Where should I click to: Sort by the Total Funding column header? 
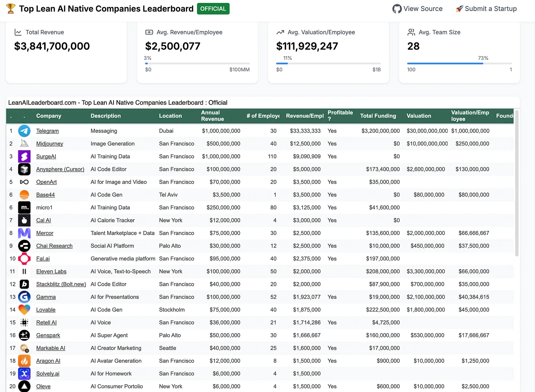[x=378, y=116]
